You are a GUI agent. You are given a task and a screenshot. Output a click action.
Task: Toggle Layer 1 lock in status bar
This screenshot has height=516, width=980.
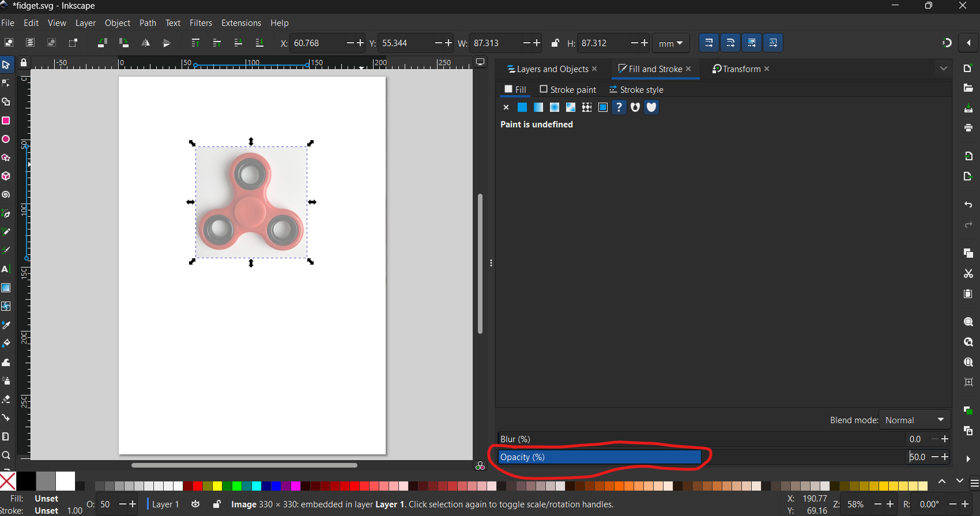[217, 504]
